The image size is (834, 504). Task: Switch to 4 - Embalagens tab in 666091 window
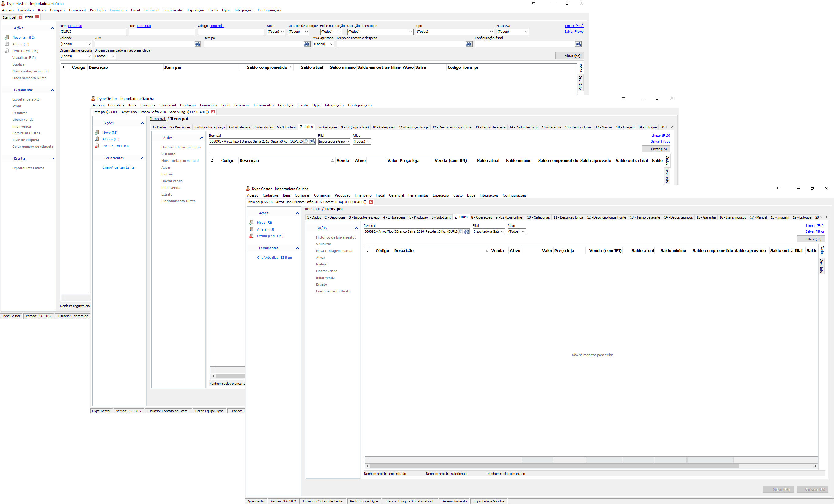(x=240, y=127)
